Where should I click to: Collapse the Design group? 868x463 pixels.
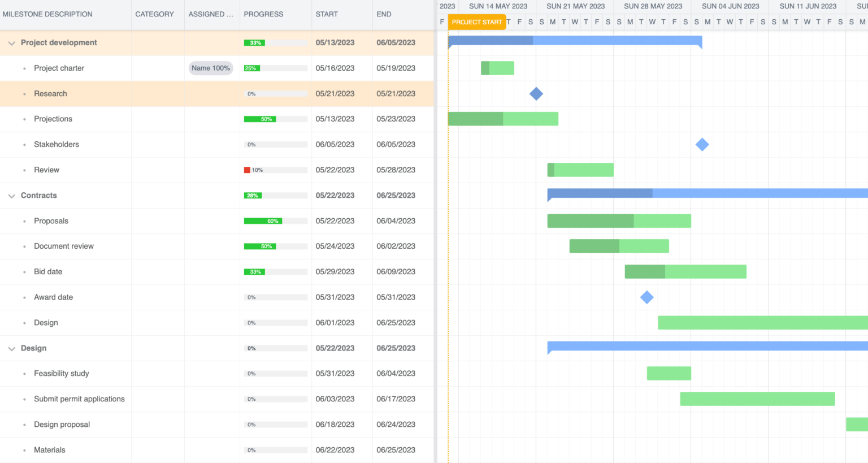11,348
